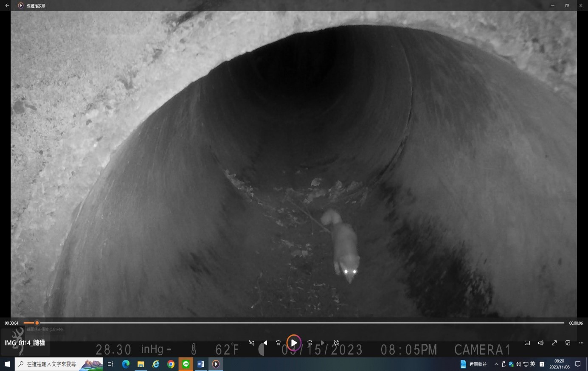This screenshot has width=588, height=371.
Task: Open the player volume control
Action: coord(541,343)
